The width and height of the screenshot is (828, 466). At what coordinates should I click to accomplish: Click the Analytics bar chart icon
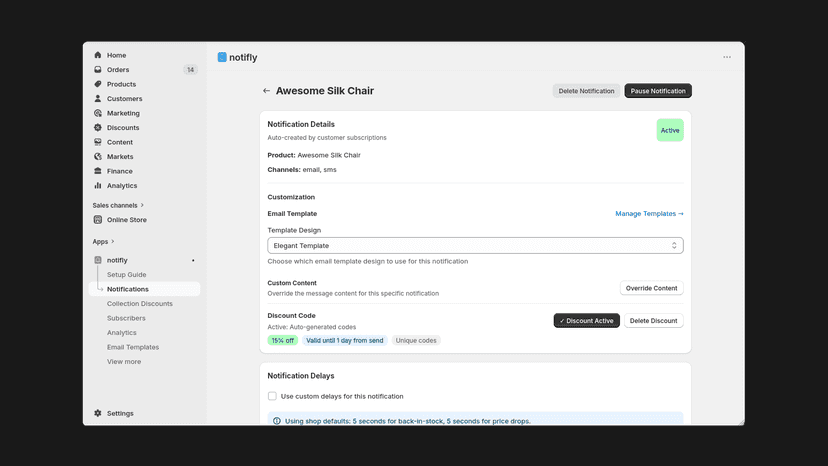[98, 185]
